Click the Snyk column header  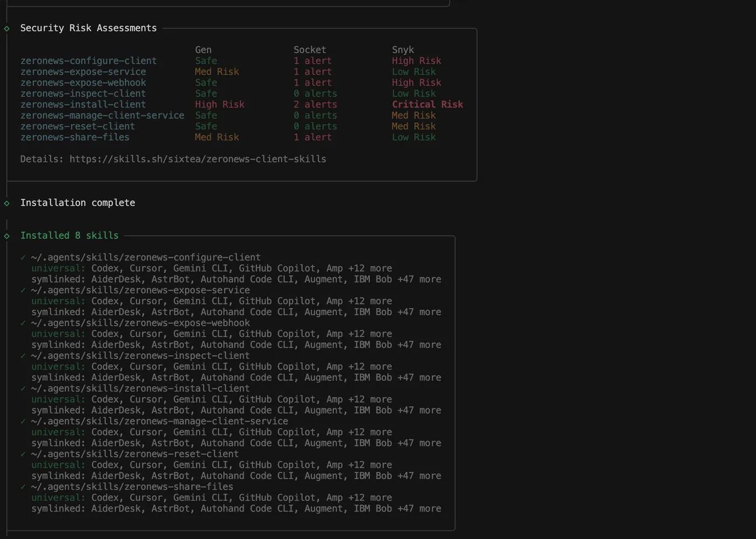403,50
